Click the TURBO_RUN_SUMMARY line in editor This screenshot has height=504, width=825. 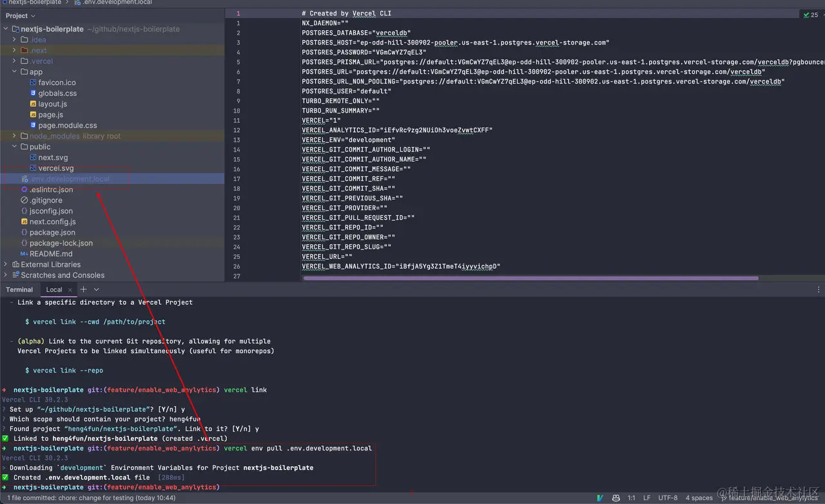pyautogui.click(x=340, y=111)
